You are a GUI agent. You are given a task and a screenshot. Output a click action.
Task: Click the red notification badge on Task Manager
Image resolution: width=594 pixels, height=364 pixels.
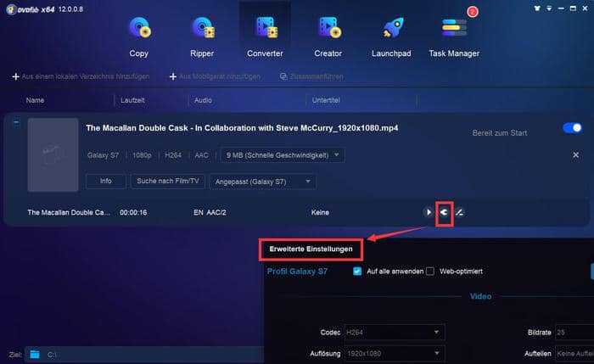coord(473,12)
